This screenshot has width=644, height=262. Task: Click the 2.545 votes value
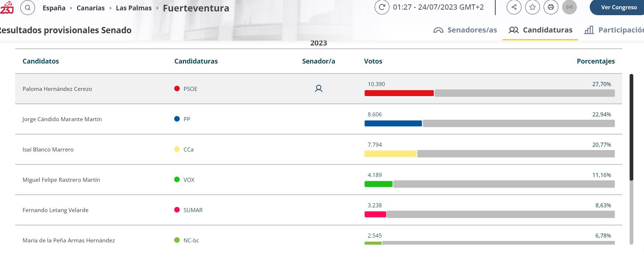click(375, 236)
